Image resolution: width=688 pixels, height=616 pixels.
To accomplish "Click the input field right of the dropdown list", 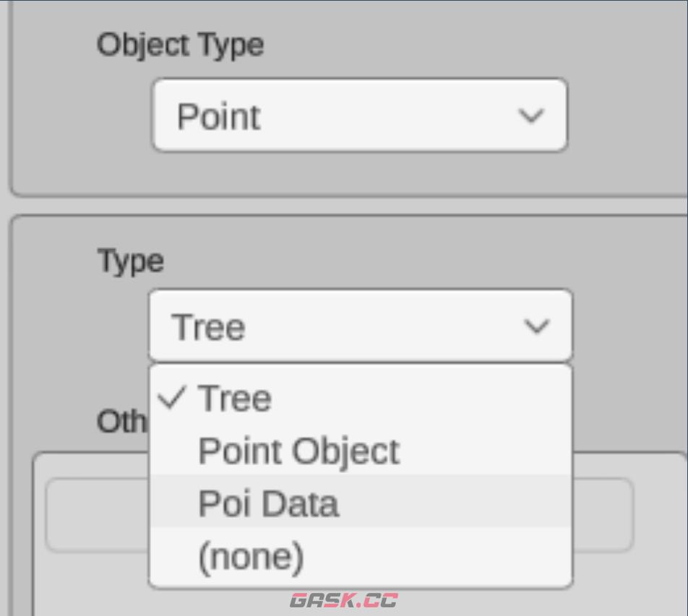I will 603,515.
